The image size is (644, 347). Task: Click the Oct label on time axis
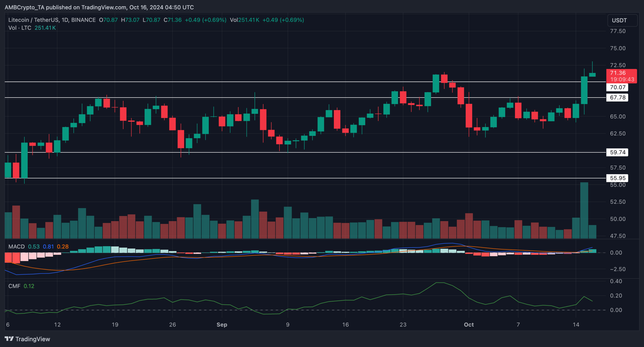tap(469, 325)
